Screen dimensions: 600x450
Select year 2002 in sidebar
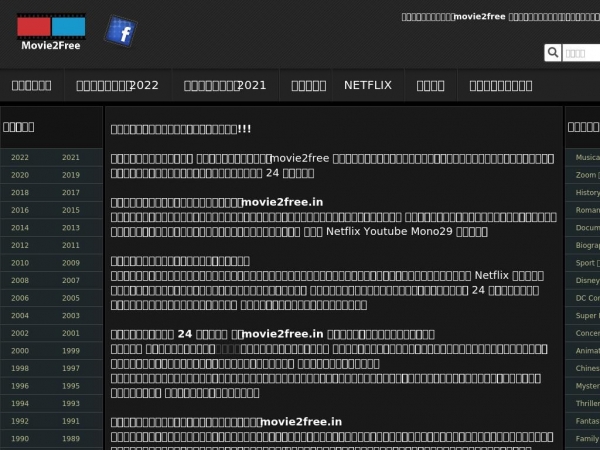coord(20,333)
